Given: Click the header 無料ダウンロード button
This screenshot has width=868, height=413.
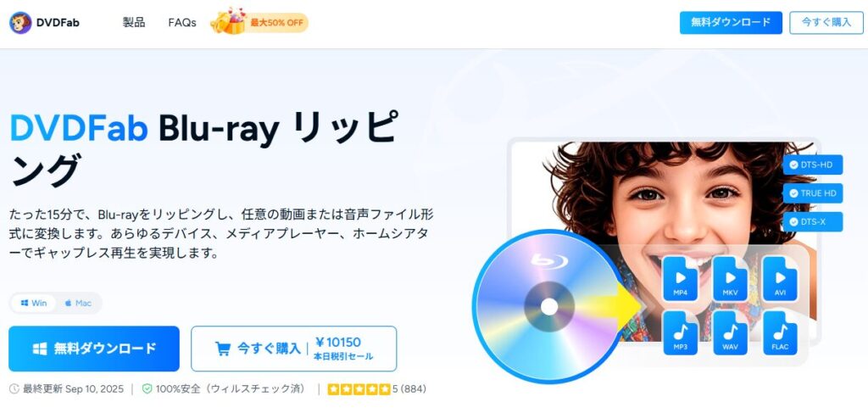Looking at the screenshot, I should point(731,23).
